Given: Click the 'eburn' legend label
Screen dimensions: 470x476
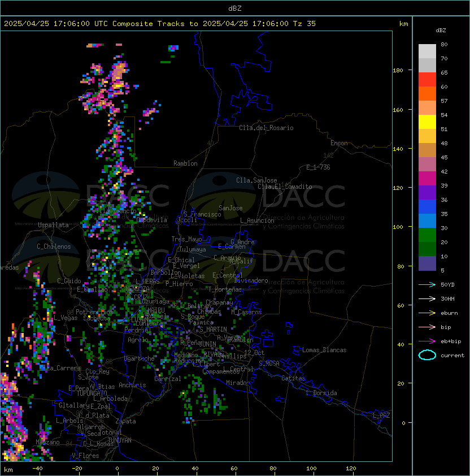Looking at the screenshot, I should (449, 313).
